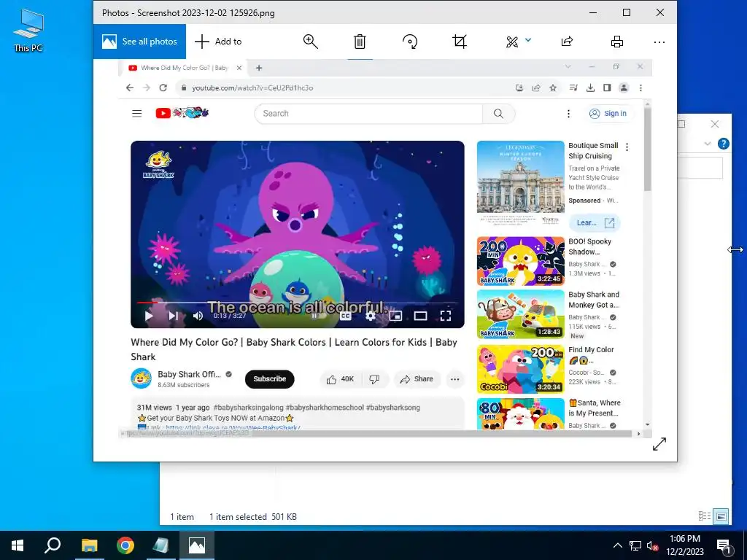Click the black Subscribe button in the picture
The width and height of the screenshot is (747, 560).
tap(270, 379)
